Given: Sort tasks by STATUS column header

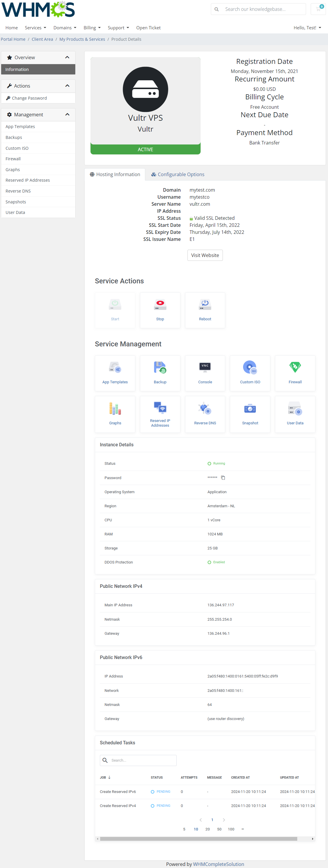Looking at the screenshot, I should 157,777.
